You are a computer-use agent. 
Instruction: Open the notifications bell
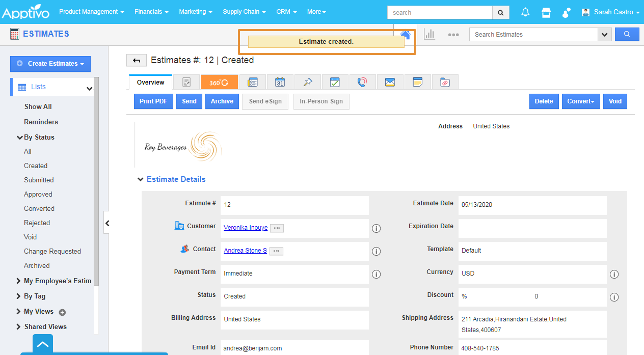(x=525, y=12)
